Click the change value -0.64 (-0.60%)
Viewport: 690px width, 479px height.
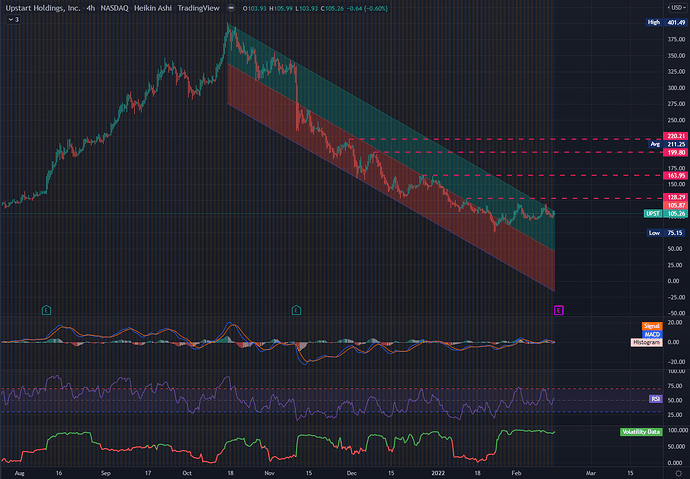[x=367, y=8]
